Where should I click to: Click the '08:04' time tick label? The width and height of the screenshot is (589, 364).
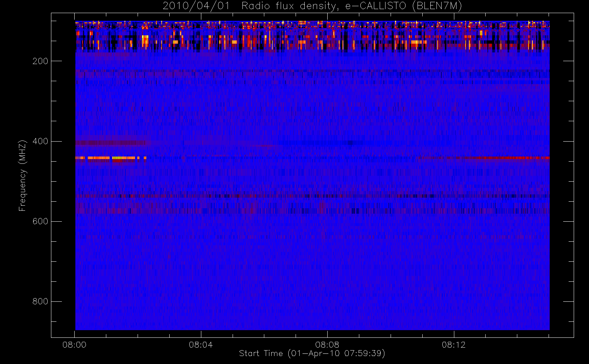(201, 345)
